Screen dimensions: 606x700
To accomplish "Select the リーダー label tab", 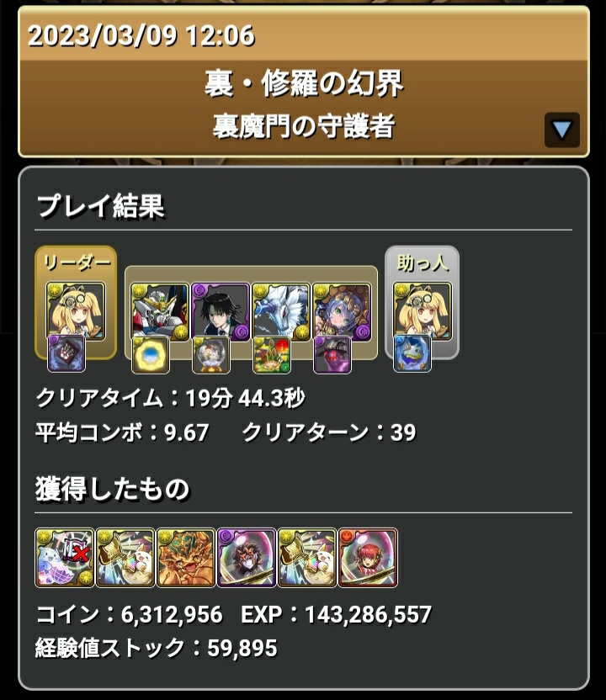I will coord(76,263).
